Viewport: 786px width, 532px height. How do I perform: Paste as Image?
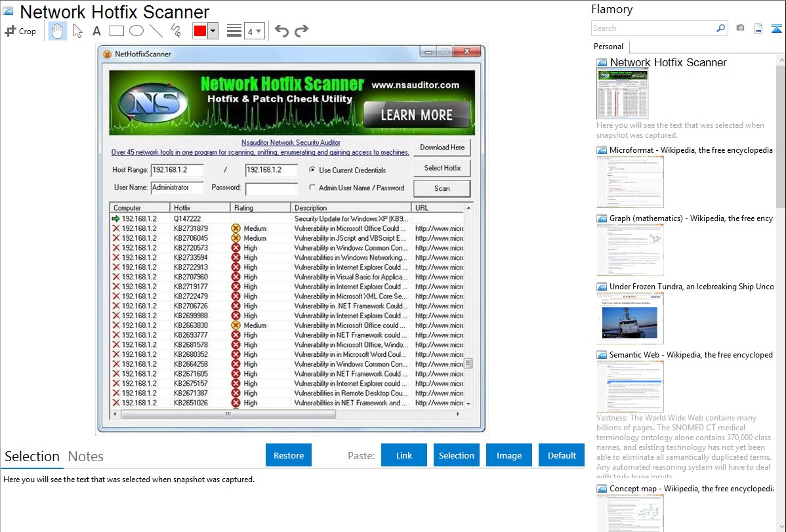pyautogui.click(x=508, y=455)
